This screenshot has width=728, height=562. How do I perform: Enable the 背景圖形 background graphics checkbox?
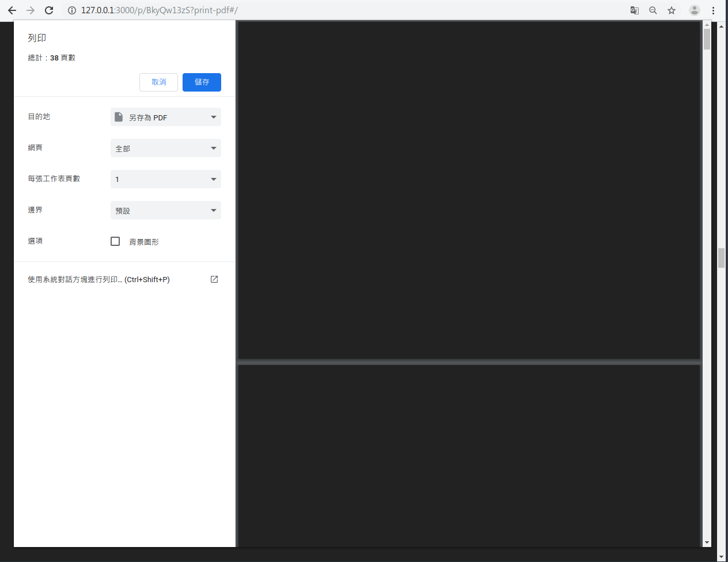click(x=115, y=241)
